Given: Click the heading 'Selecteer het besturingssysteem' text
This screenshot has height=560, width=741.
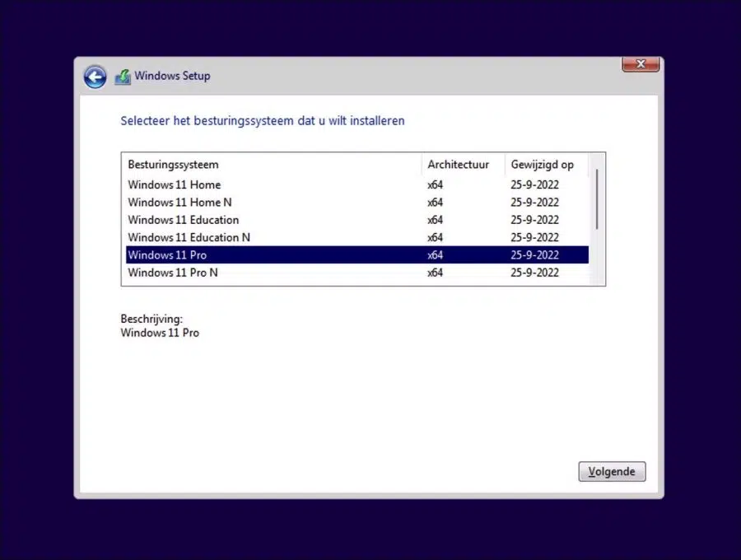Looking at the screenshot, I should point(263,121).
